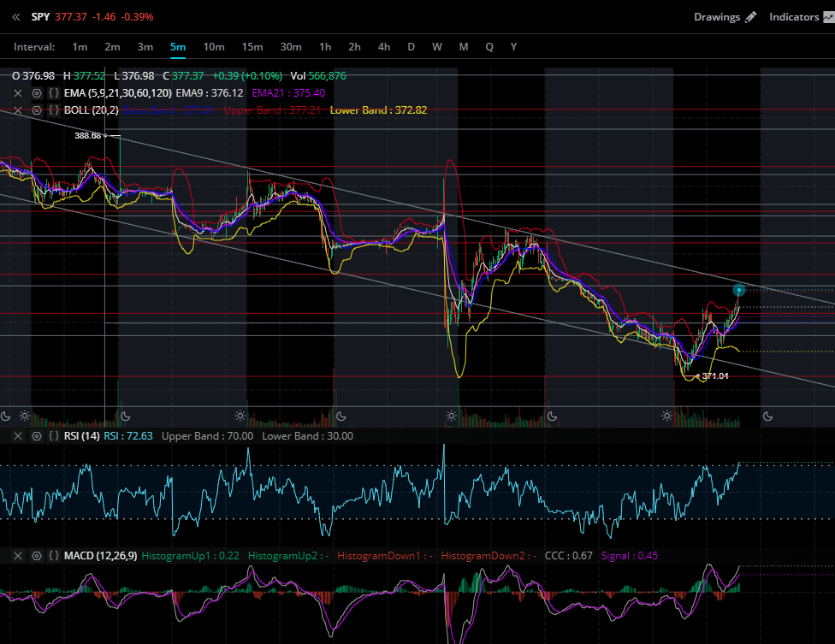Image resolution: width=835 pixels, height=644 pixels.
Task: Click the Drawings label
Action: coord(717,17)
